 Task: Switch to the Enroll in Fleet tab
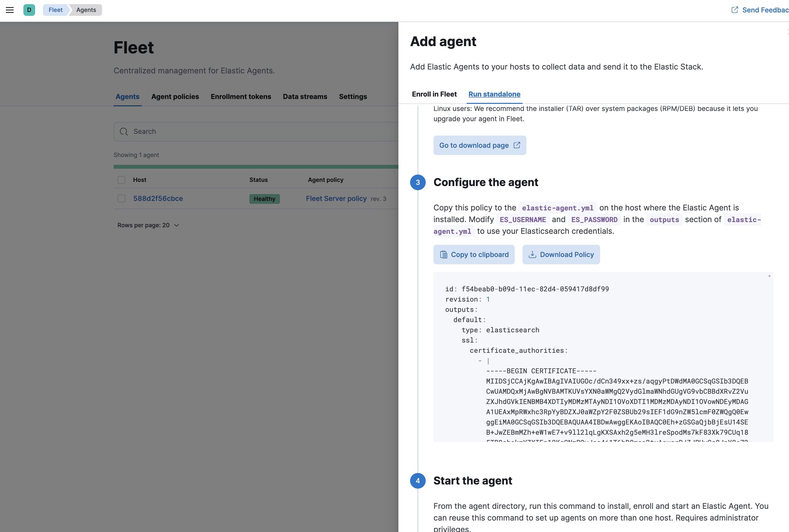coord(434,94)
